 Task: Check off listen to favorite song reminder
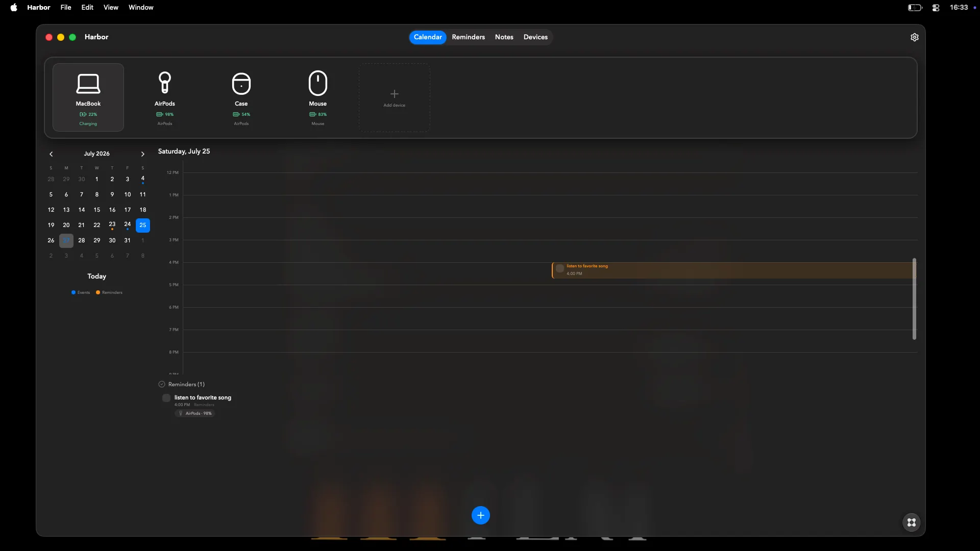tap(166, 398)
